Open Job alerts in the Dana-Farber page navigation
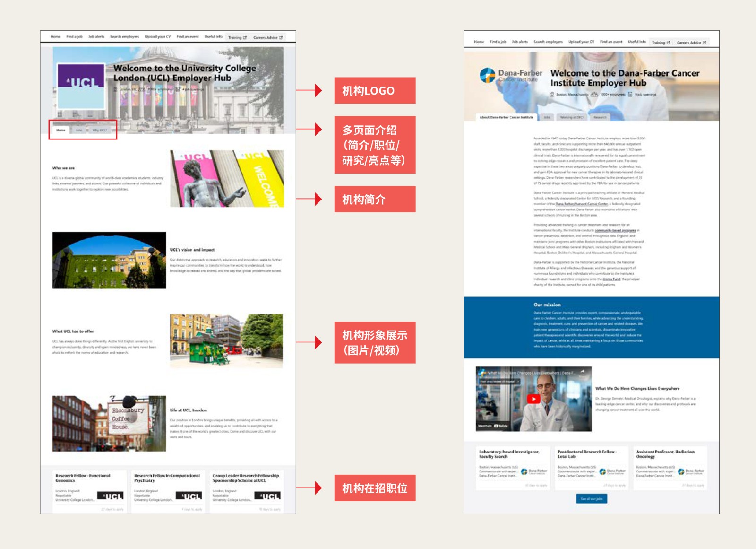 point(520,42)
